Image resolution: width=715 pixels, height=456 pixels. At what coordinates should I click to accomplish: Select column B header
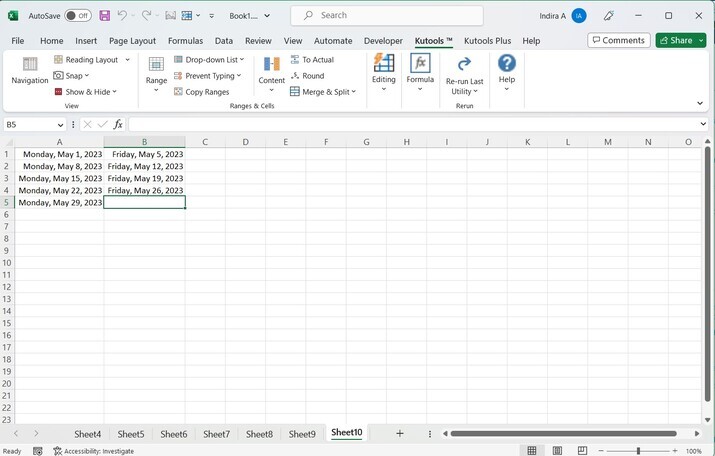[x=145, y=142]
